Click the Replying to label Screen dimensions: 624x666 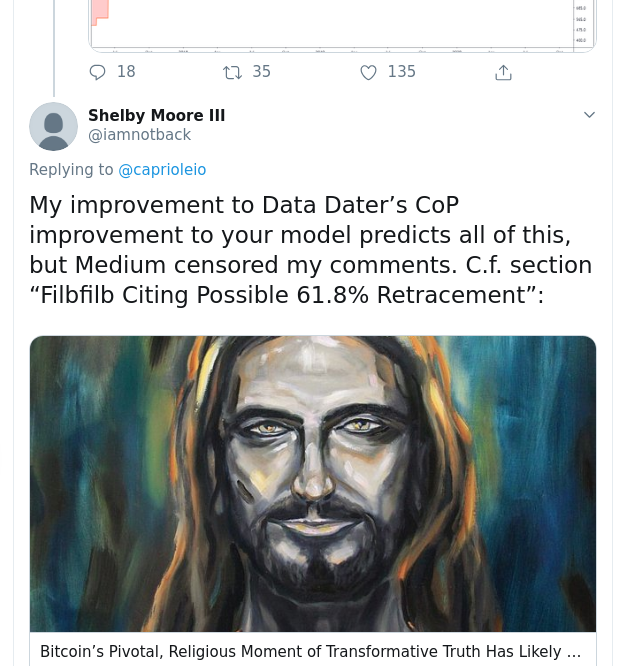coord(71,169)
